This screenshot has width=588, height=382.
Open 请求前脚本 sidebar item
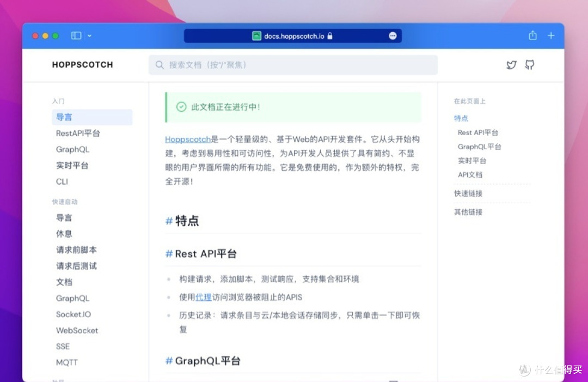coord(76,250)
